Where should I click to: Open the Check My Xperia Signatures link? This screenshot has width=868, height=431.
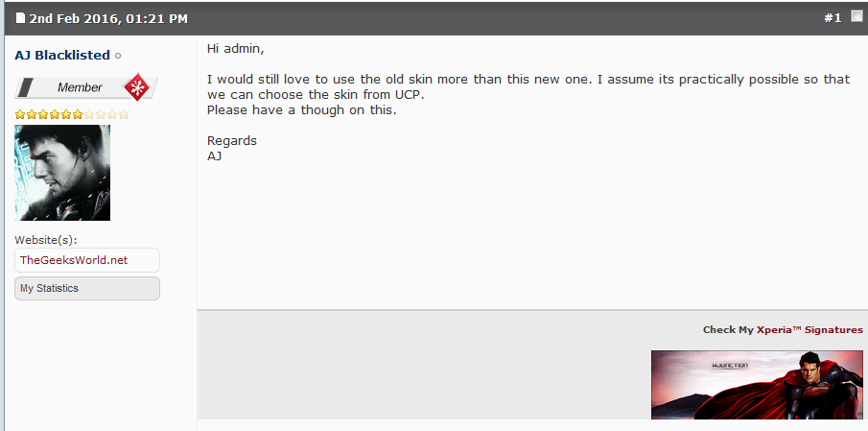[x=783, y=329]
